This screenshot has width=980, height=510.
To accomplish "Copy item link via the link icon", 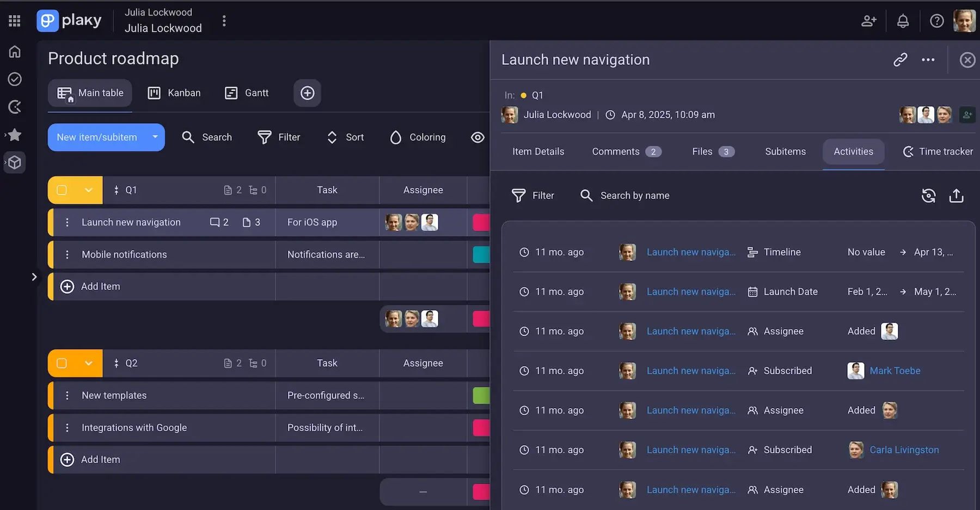I will [x=899, y=60].
